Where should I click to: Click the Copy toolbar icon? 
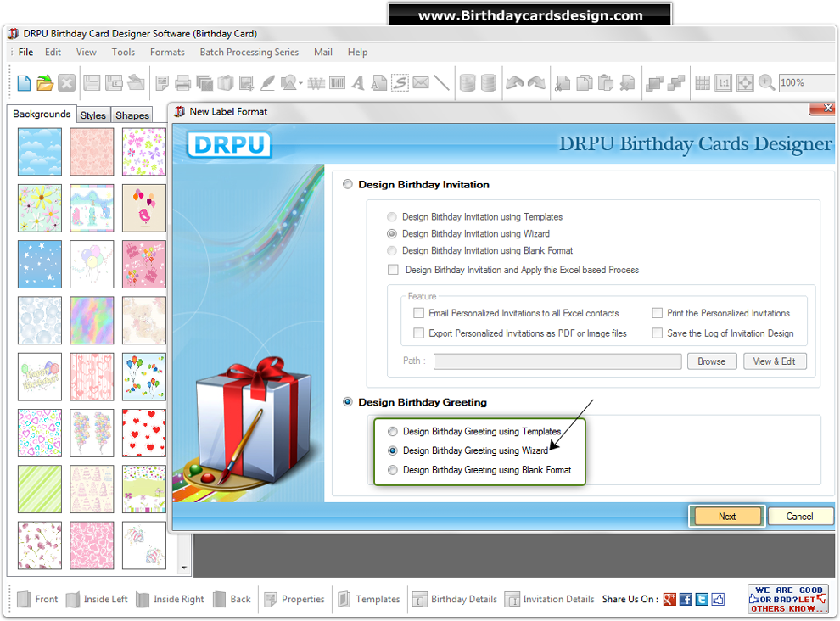584,83
